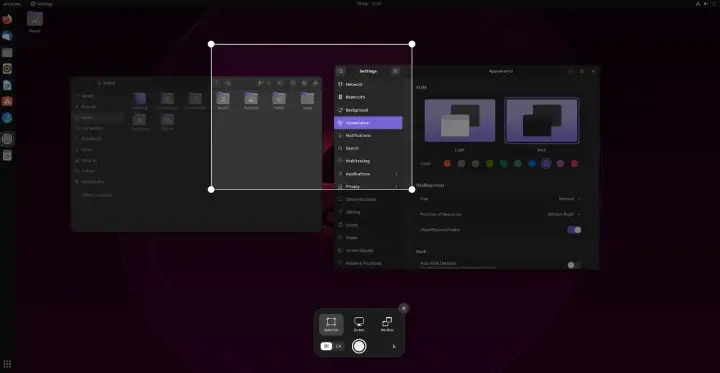Expand the Privacy submenu in Settings
The image size is (720, 373).
(x=368, y=186)
